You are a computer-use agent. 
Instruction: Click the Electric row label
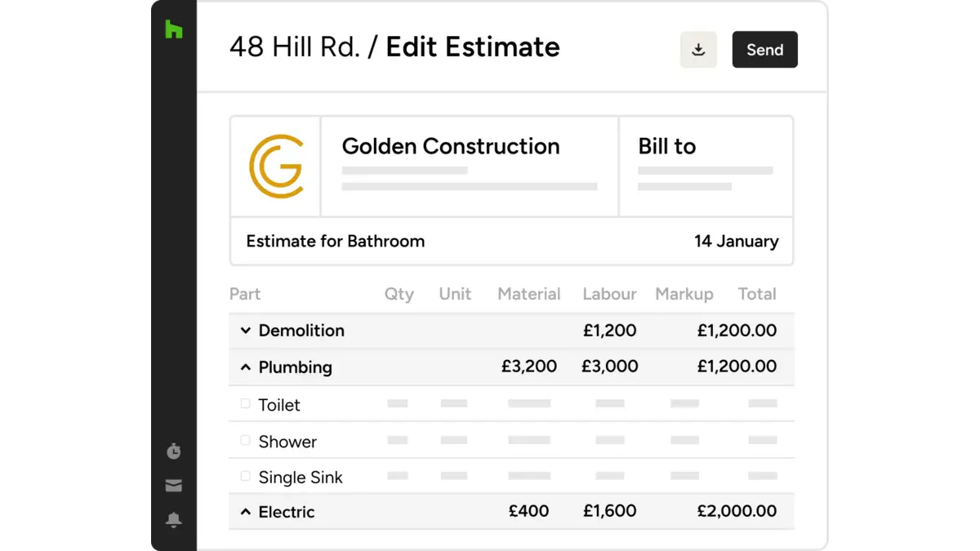pyautogui.click(x=287, y=512)
